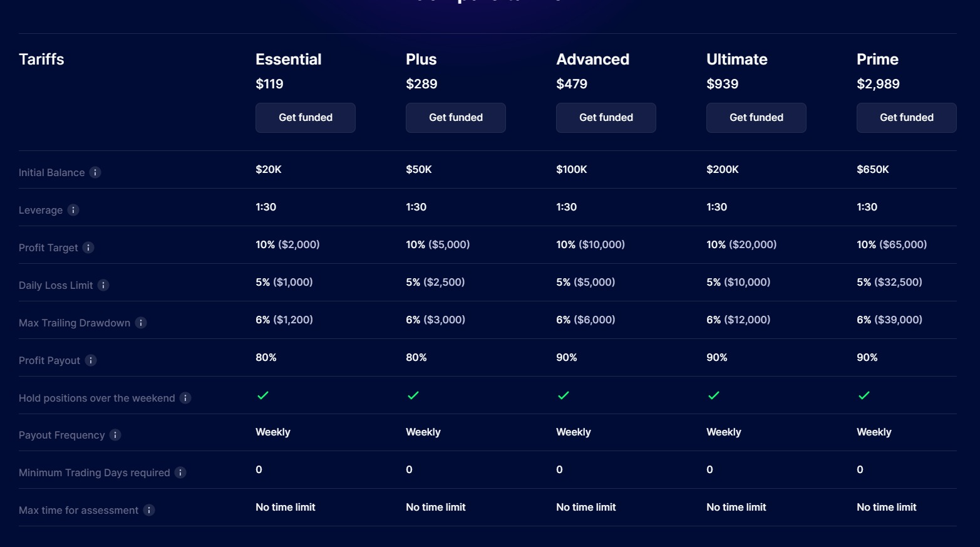
Task: Open the Leverage info tooltip icon
Action: [x=73, y=210]
